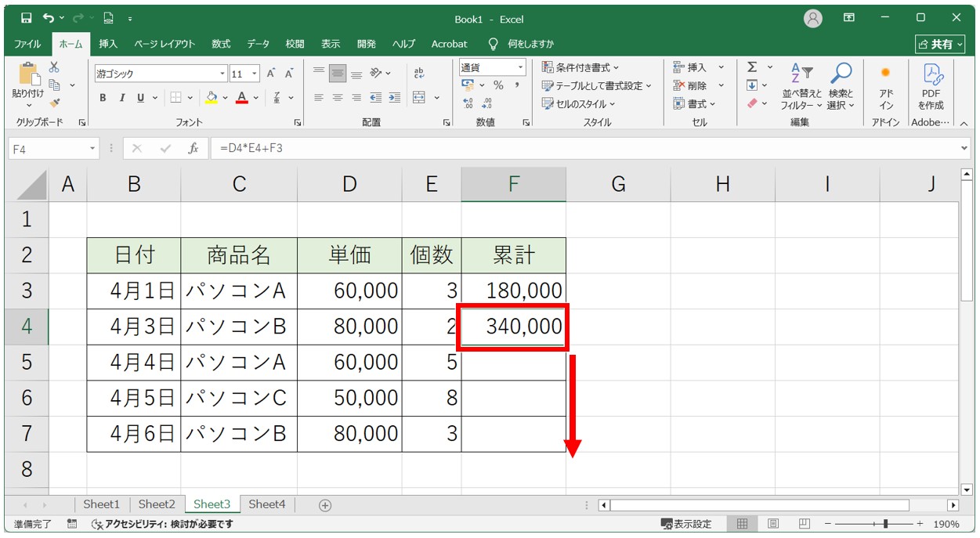This screenshot has height=538, width=980.
Task: Click the 表示設定 button in status bar
Action: pyautogui.click(x=686, y=524)
